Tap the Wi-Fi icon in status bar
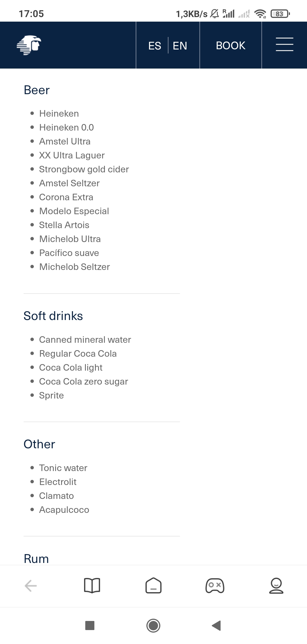This screenshot has width=307, height=644. tap(260, 14)
